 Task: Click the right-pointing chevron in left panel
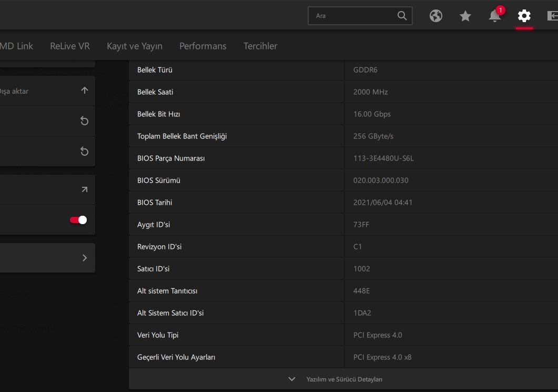[85, 258]
